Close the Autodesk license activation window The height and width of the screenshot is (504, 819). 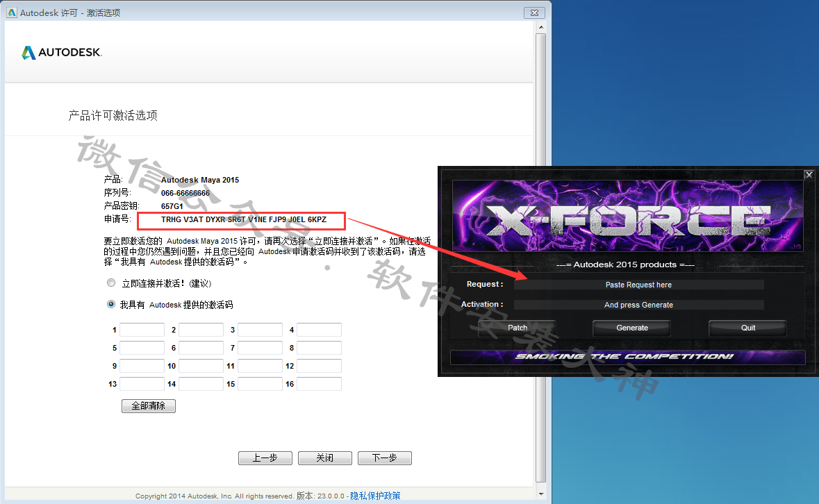tap(534, 12)
